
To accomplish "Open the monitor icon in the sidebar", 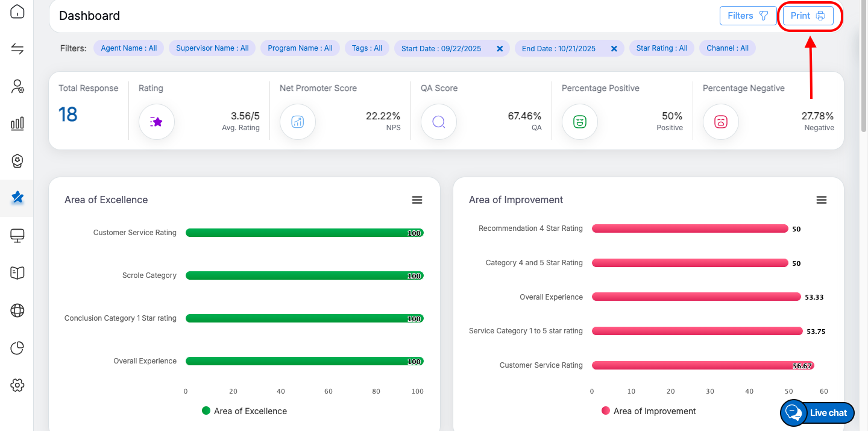I will pyautogui.click(x=17, y=236).
